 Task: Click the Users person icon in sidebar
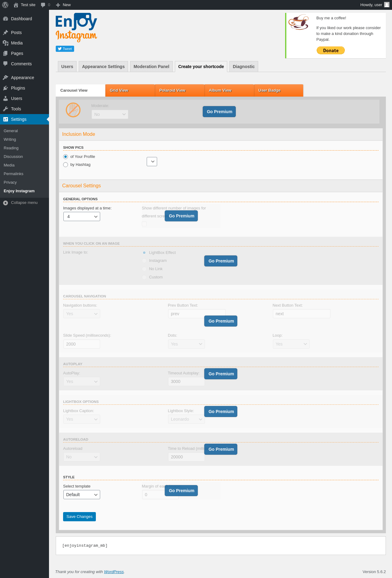tap(6, 98)
